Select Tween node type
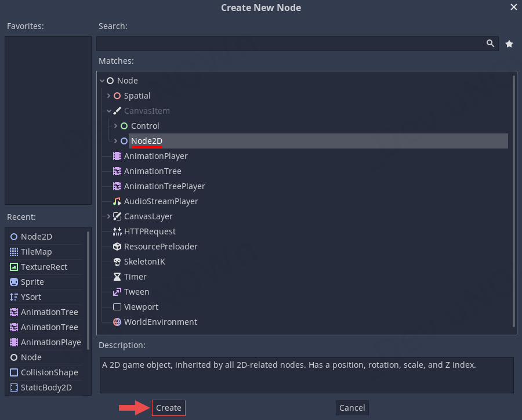 tap(136, 292)
